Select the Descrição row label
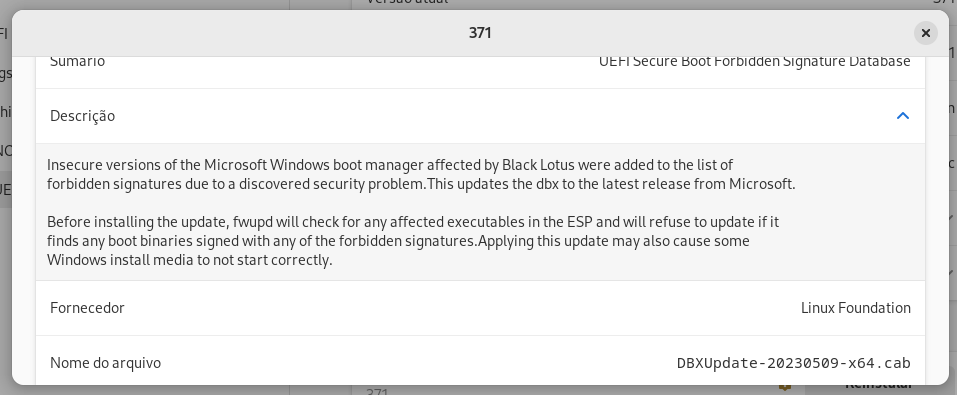The image size is (957, 395). pyautogui.click(x=82, y=116)
